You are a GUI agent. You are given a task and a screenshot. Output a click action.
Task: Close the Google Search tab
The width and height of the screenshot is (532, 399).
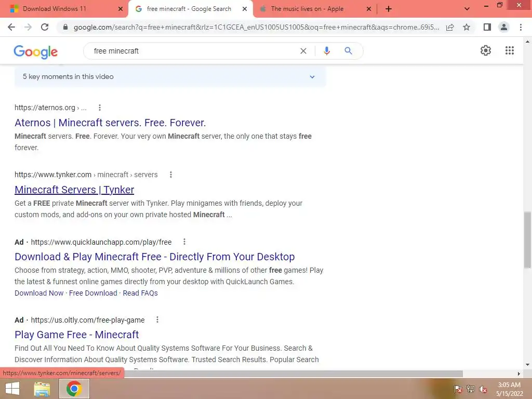click(x=245, y=9)
